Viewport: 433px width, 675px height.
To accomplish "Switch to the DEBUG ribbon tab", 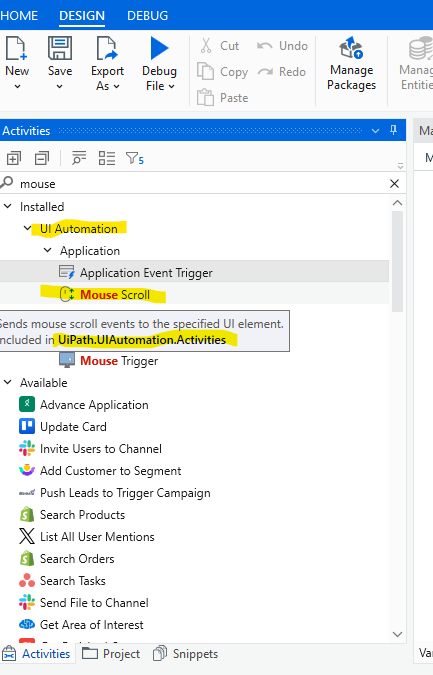I will point(148,15).
